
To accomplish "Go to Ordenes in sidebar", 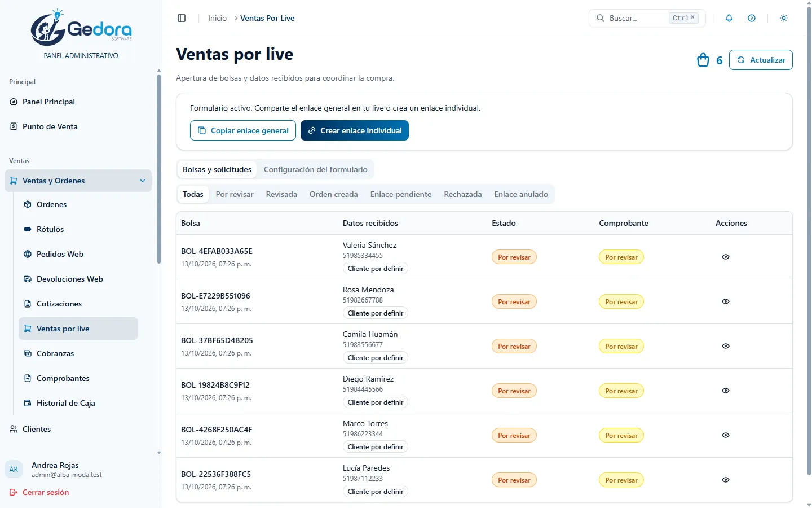I will point(78,204).
